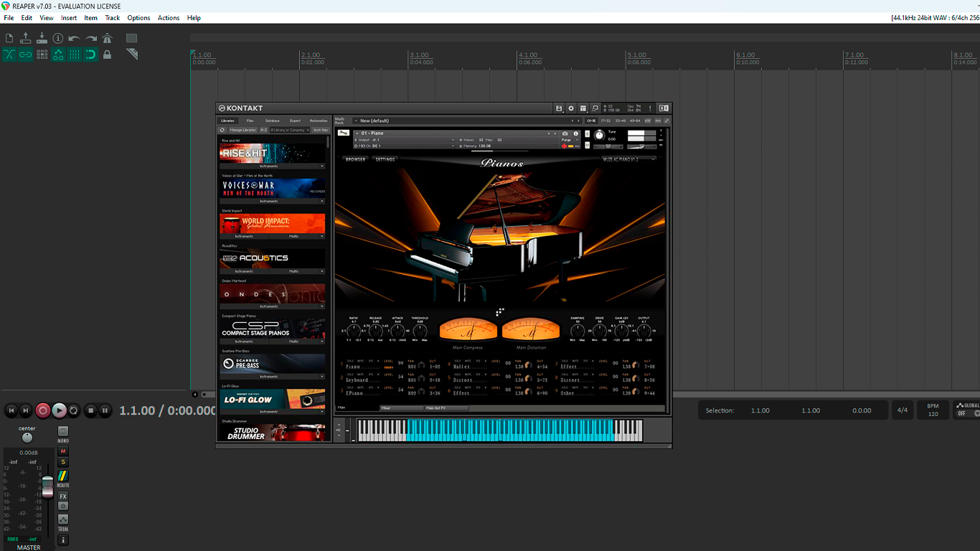Open Kontakt options gear icon
980x551 pixels.
coord(571,108)
